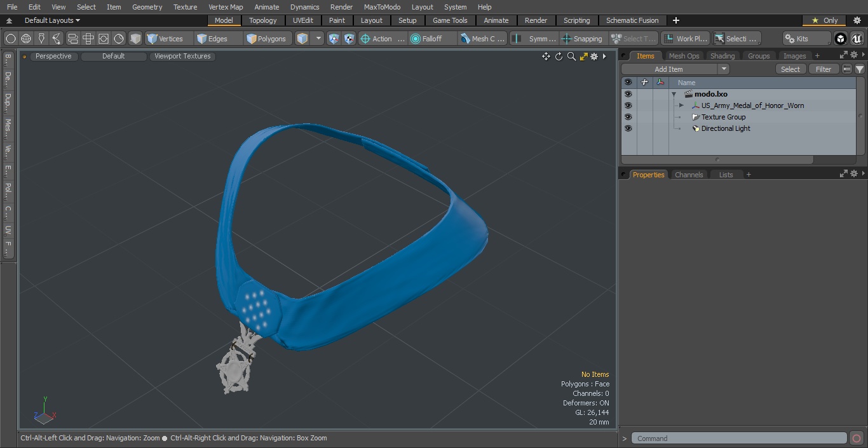Image resolution: width=868 pixels, height=448 pixels.
Task: Open the Perspective view type menu
Action: click(x=53, y=56)
